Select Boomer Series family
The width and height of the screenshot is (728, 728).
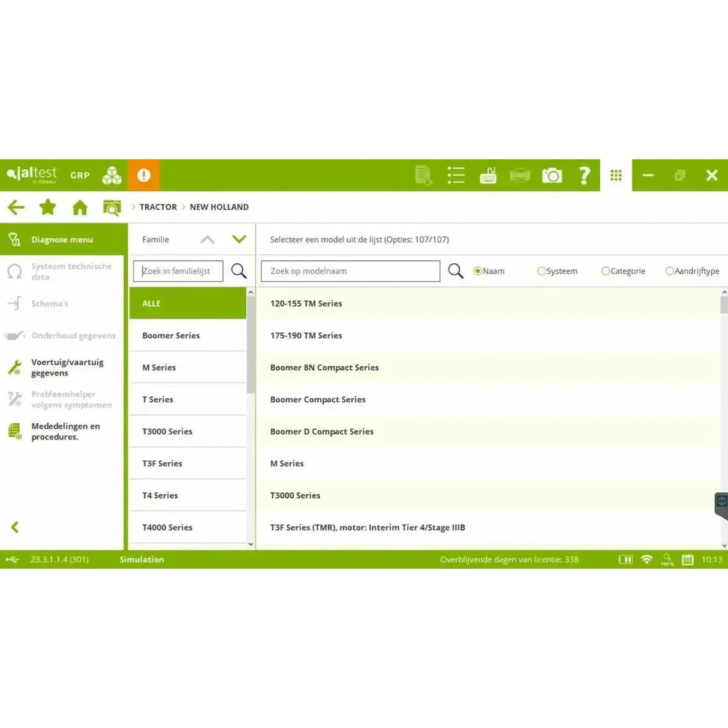(188, 335)
